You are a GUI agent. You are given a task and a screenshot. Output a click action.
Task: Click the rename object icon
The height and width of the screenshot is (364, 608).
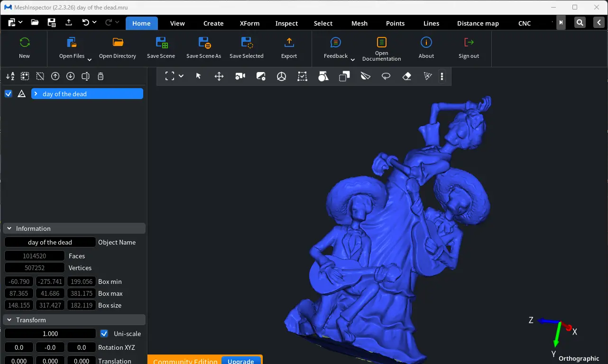[86, 76]
